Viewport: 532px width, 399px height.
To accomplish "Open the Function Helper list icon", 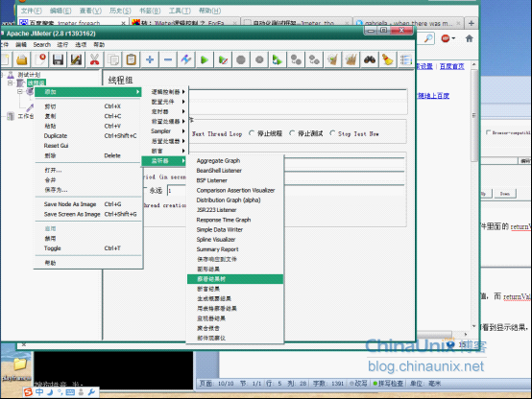I will [405, 60].
